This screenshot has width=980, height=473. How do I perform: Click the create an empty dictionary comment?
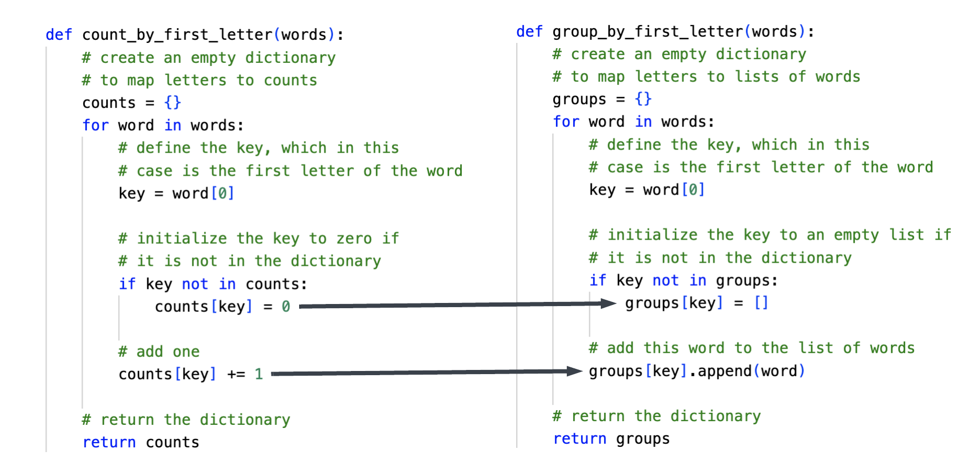click(208, 58)
